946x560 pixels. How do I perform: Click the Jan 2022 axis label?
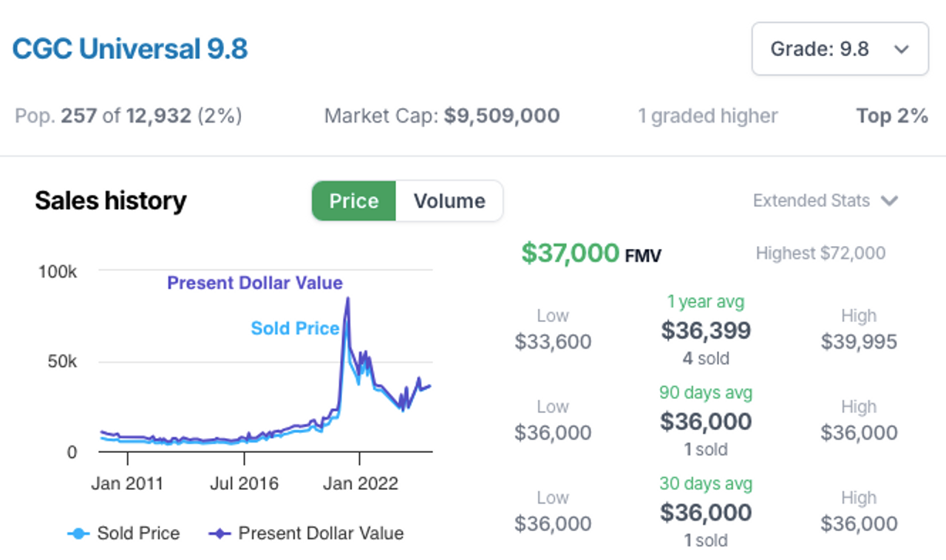point(361,484)
